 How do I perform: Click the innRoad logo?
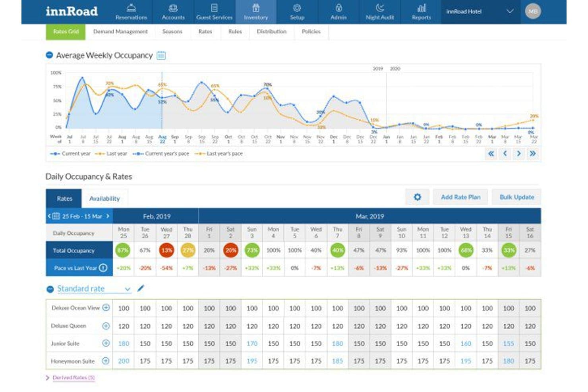point(72,11)
